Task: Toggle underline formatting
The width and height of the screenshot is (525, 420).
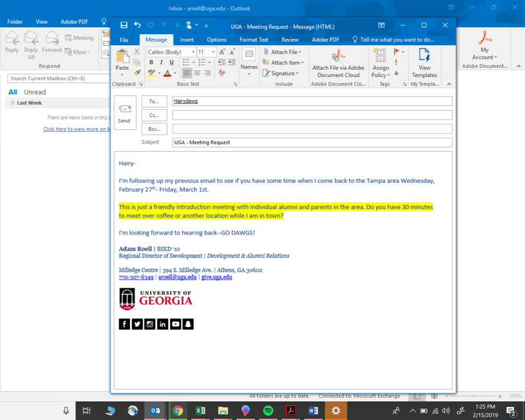Action: [x=172, y=62]
